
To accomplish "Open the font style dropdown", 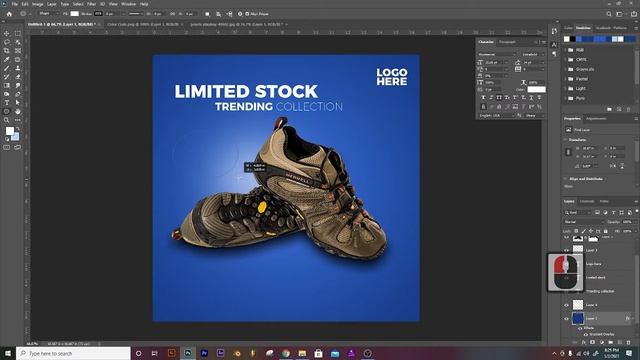I will [x=533, y=54].
